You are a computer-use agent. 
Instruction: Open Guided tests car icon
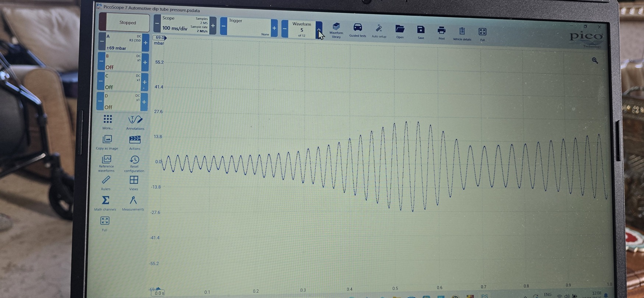point(357,30)
